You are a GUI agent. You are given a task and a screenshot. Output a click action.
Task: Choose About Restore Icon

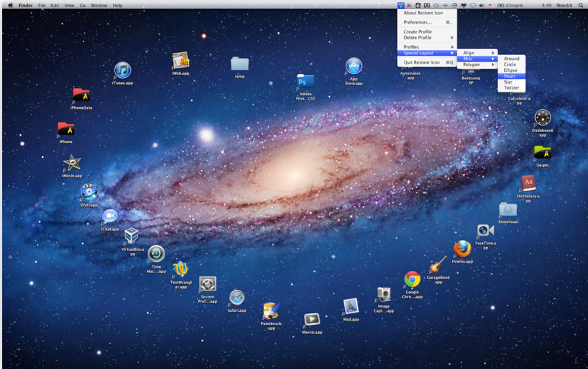(427, 12)
